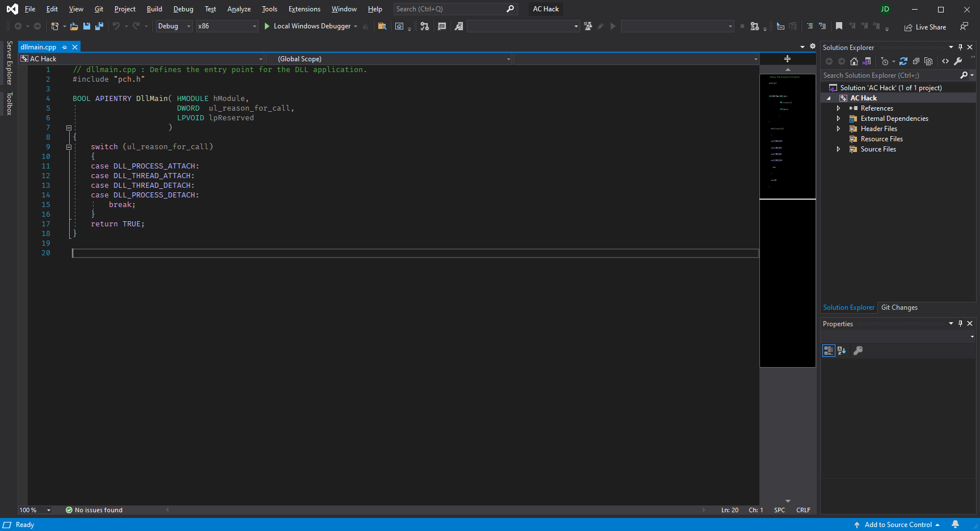Expand the References node
The image size is (980, 531).
pos(838,108)
